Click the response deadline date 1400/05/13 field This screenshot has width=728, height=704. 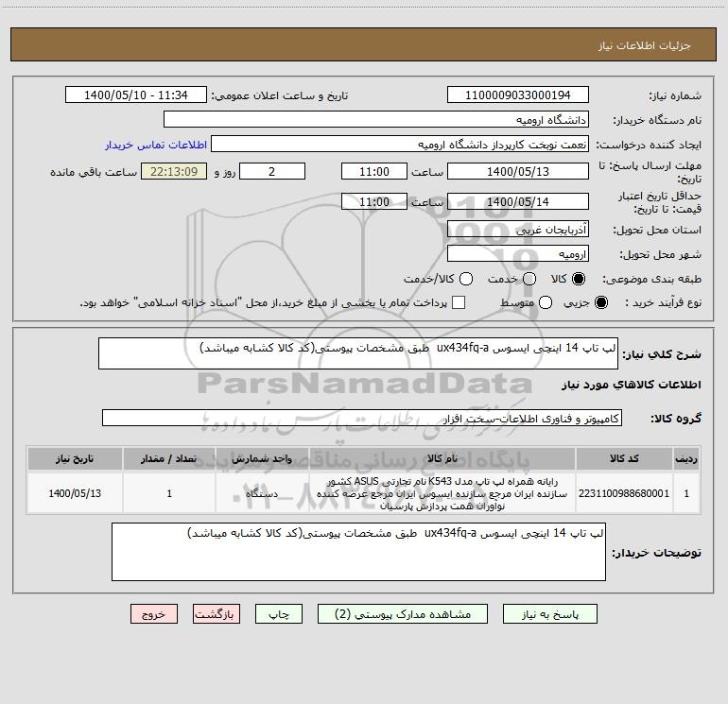pos(518,171)
